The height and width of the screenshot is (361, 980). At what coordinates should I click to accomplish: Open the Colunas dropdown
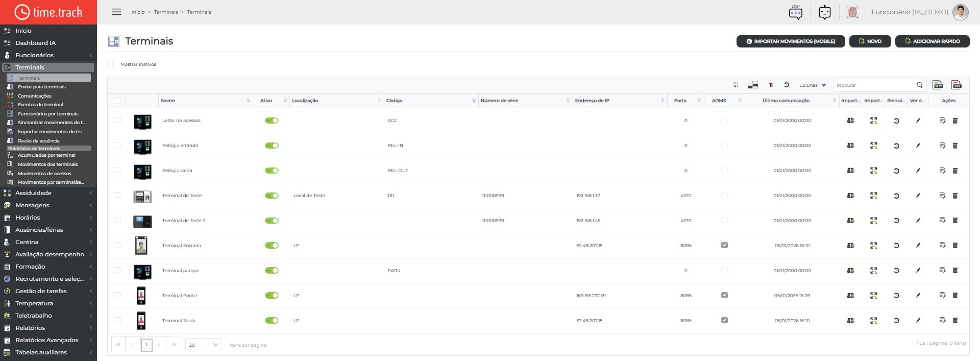pyautogui.click(x=813, y=85)
